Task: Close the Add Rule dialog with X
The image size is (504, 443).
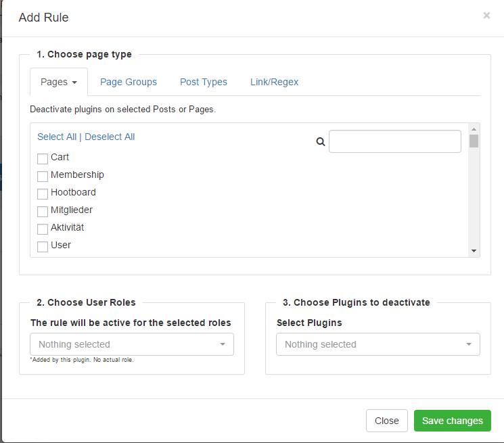Action: click(x=486, y=16)
